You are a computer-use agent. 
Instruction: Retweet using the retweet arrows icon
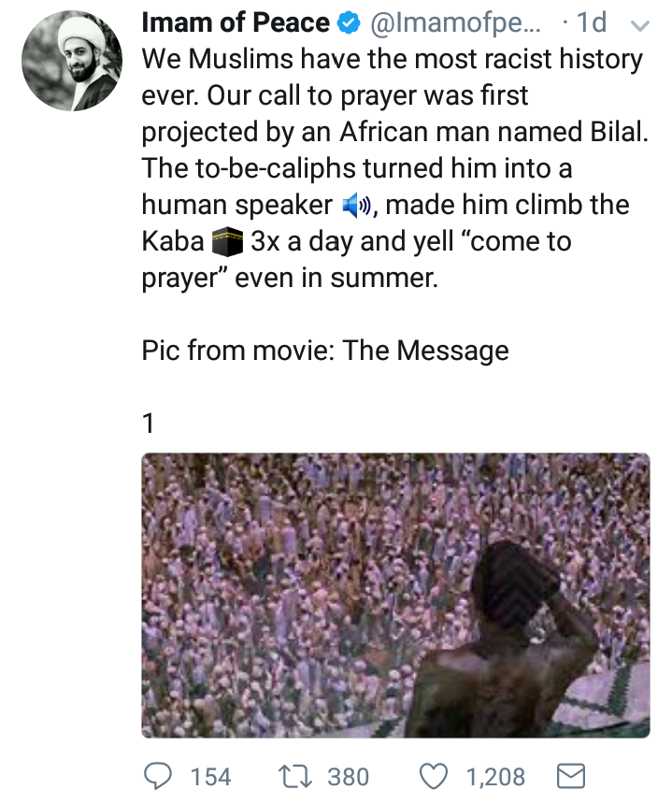(291, 776)
